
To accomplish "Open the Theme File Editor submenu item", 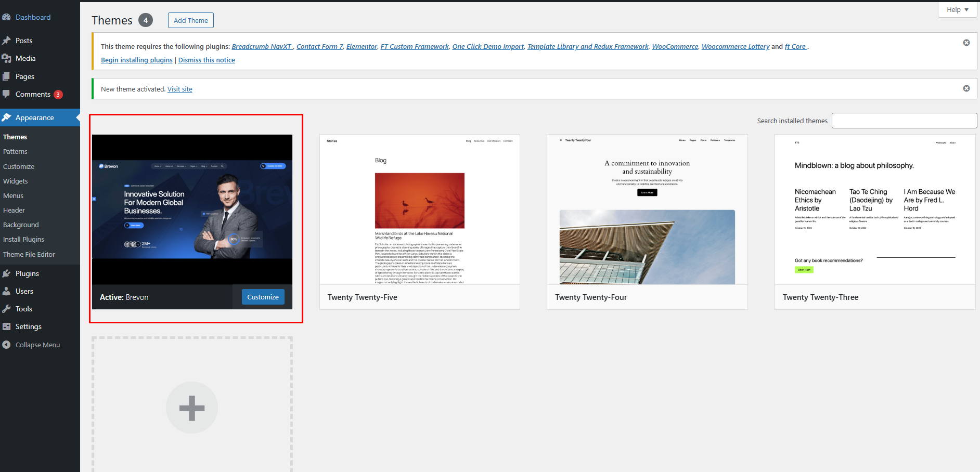I will [x=29, y=254].
